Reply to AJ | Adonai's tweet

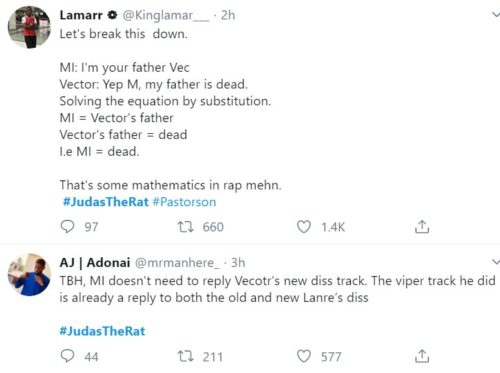point(67,356)
